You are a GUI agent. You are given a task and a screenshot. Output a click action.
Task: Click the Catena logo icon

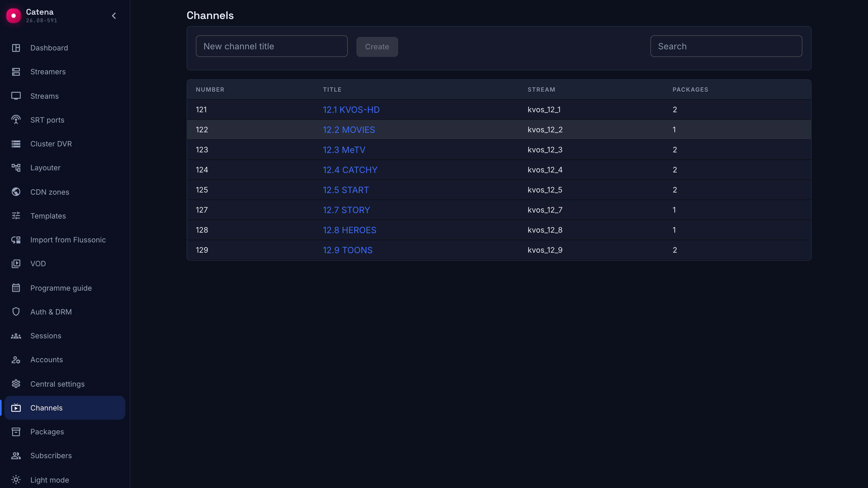click(14, 15)
